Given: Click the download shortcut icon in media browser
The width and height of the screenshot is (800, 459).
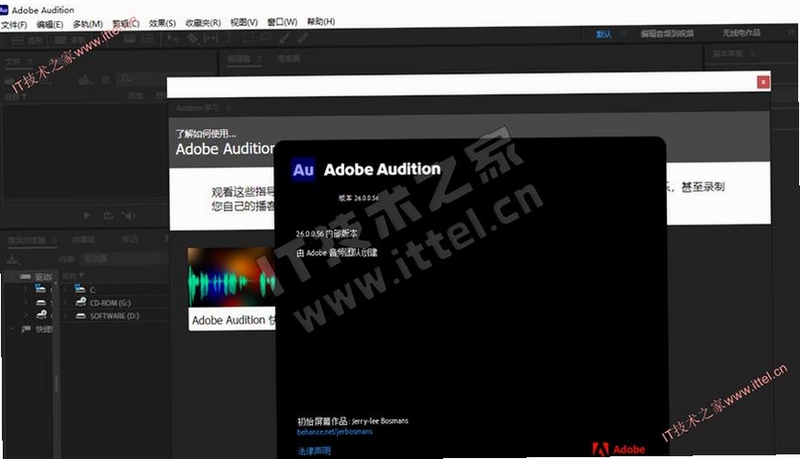Looking at the screenshot, I should (12, 260).
